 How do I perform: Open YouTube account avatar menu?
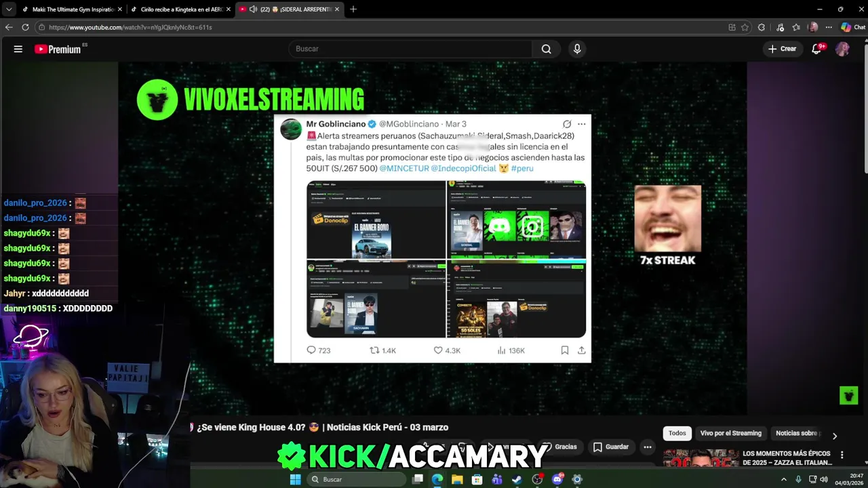click(842, 49)
